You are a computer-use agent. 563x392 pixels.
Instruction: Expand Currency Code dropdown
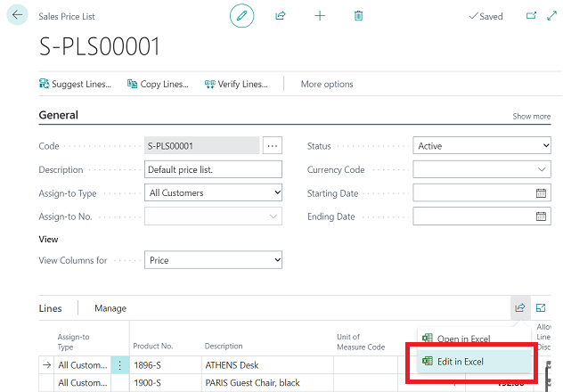coord(542,169)
